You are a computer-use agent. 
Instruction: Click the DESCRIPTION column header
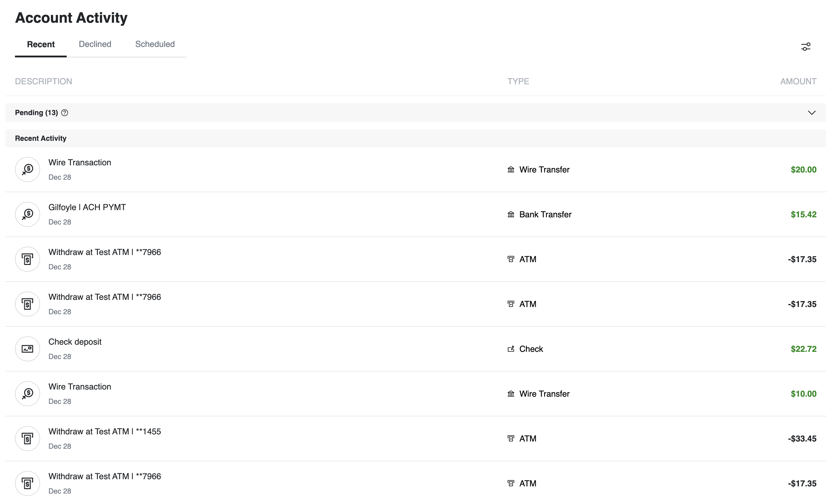43,82
